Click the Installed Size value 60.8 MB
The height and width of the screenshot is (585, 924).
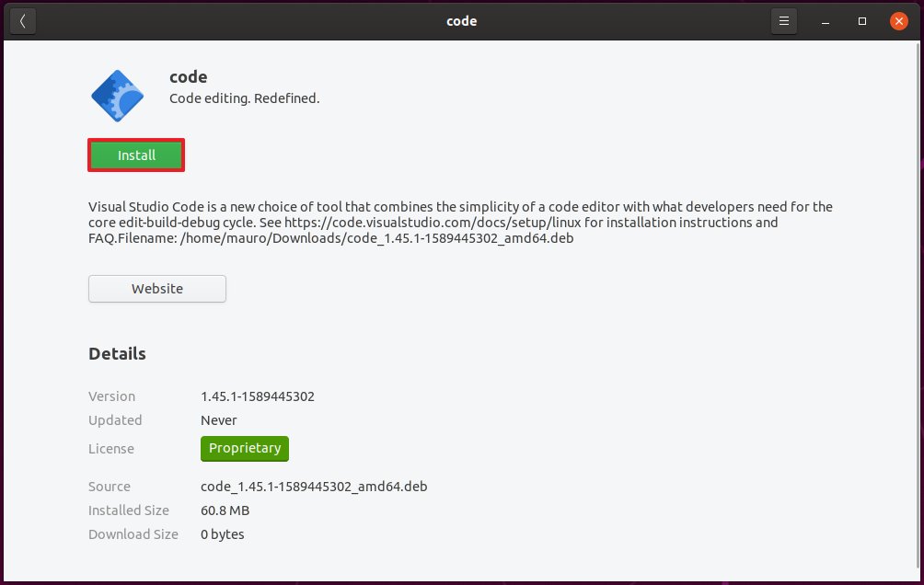[225, 510]
